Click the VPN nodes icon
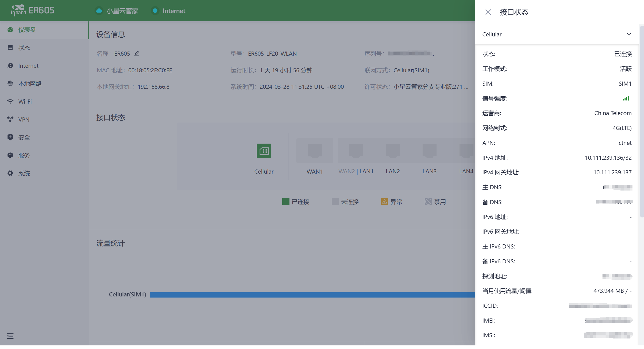 pyautogui.click(x=10, y=119)
